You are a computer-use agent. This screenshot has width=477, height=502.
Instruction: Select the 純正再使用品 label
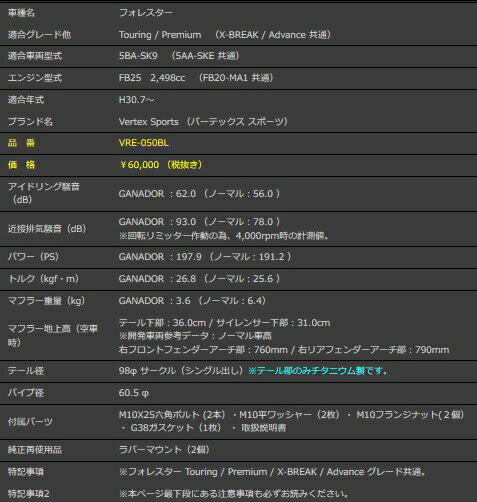[35, 450]
